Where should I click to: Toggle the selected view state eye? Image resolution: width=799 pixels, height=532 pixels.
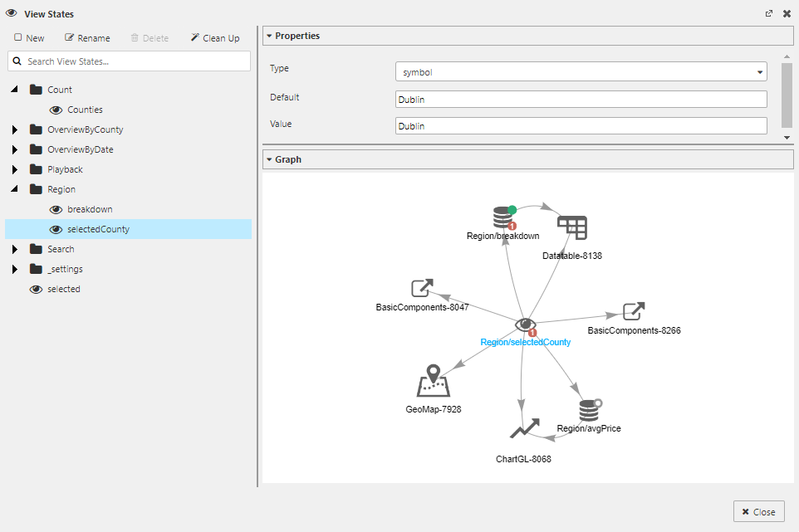(x=35, y=289)
